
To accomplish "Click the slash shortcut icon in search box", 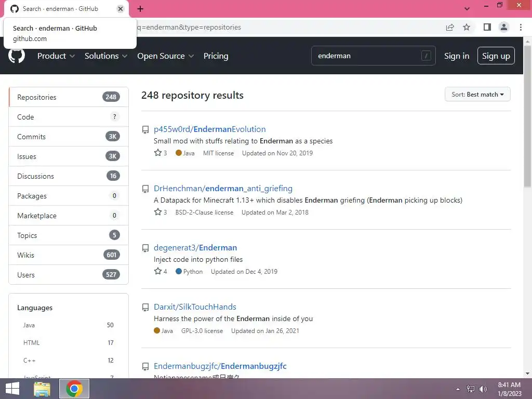I will click(x=426, y=56).
